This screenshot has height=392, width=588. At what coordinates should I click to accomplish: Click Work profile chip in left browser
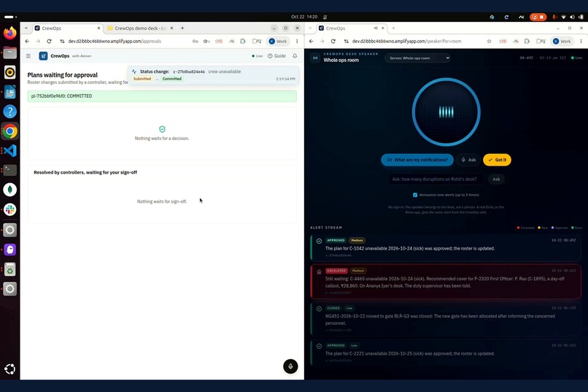(278, 42)
